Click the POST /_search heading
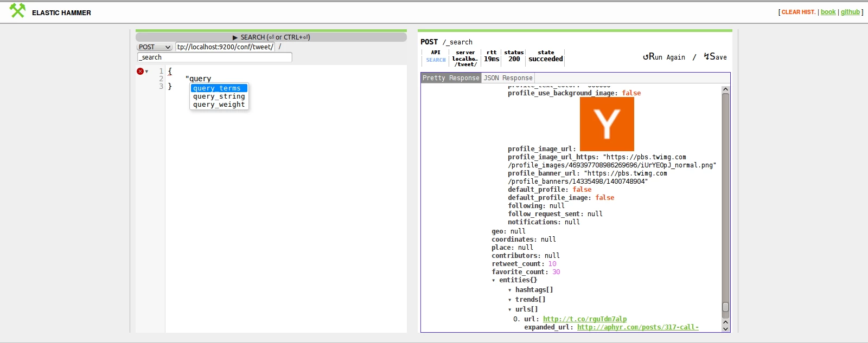This screenshot has height=343, width=868. [x=446, y=42]
